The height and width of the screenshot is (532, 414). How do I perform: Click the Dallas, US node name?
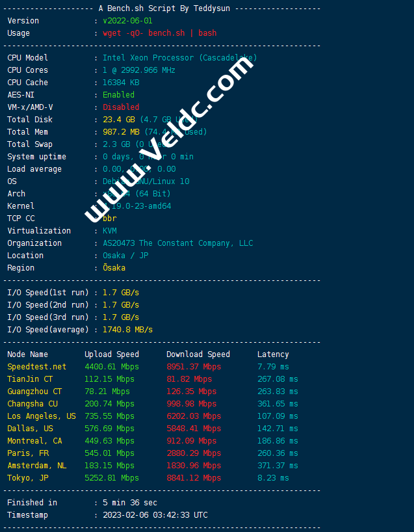(30, 429)
